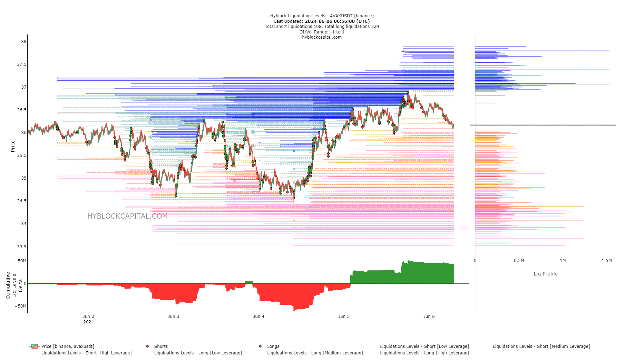The image size is (644, 362).
Task: Click the Price y-axis title
Action: 13,146
